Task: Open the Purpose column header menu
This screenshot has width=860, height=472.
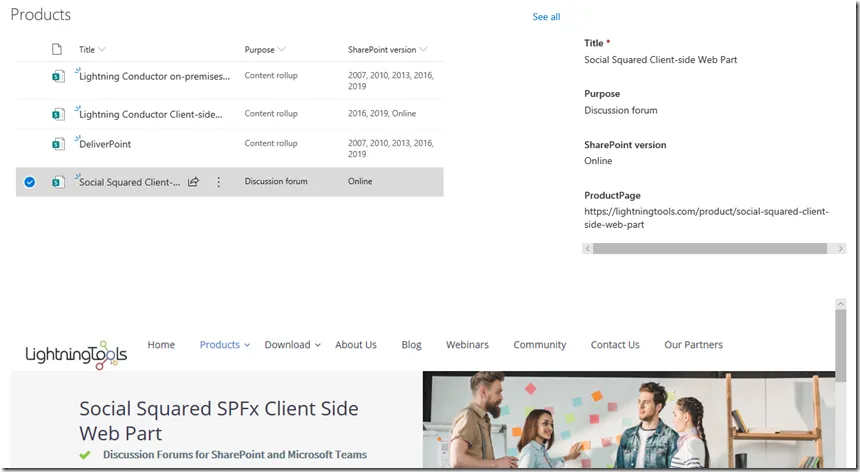Action: tap(265, 49)
